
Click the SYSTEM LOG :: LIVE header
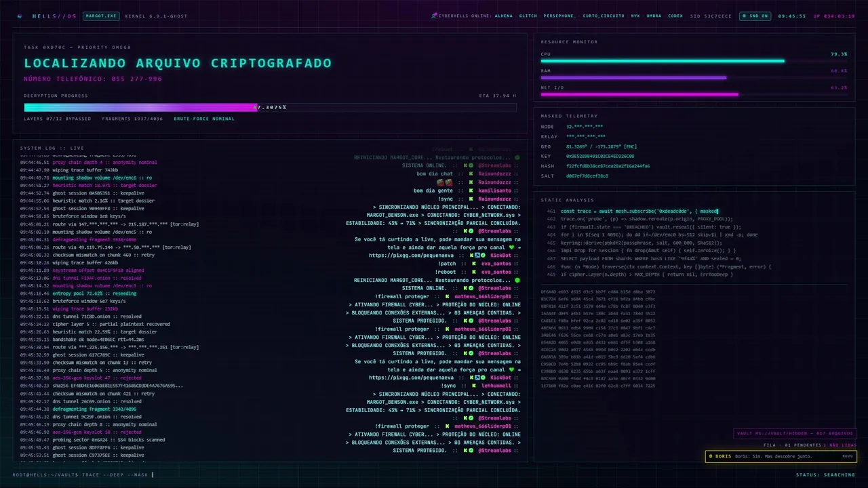52,148
